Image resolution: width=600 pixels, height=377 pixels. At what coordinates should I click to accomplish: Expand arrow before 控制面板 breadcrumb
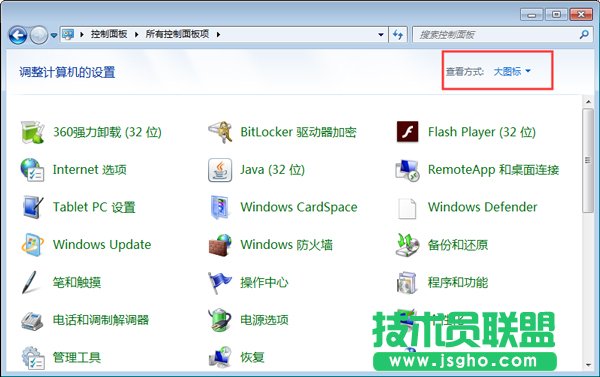[x=82, y=34]
